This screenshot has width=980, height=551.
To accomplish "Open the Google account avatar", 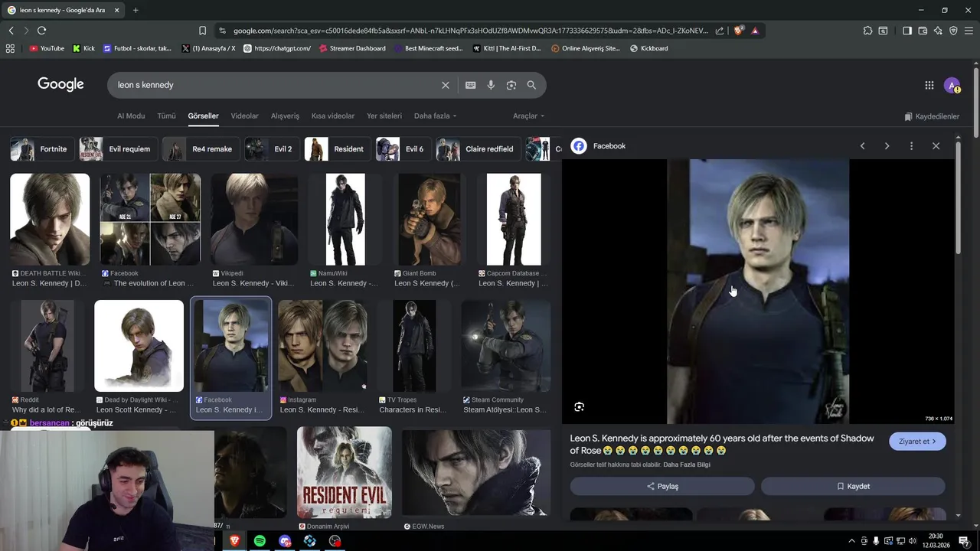I will pyautogui.click(x=952, y=86).
